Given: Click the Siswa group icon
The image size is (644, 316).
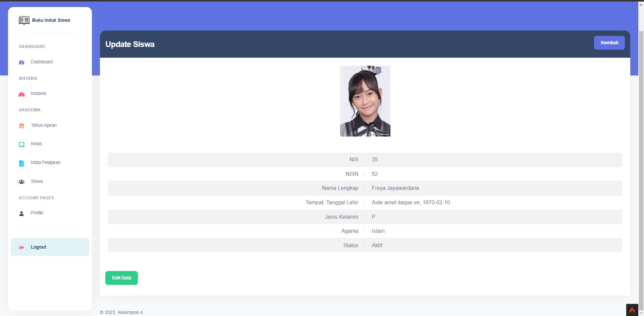Looking at the screenshot, I should click(21, 181).
